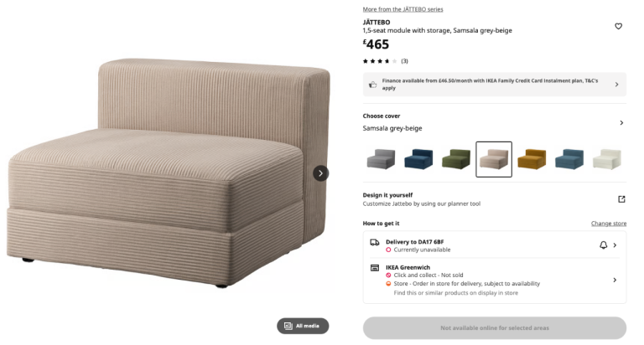Click the Change store link
This screenshot has width=644, height=345.
click(609, 224)
